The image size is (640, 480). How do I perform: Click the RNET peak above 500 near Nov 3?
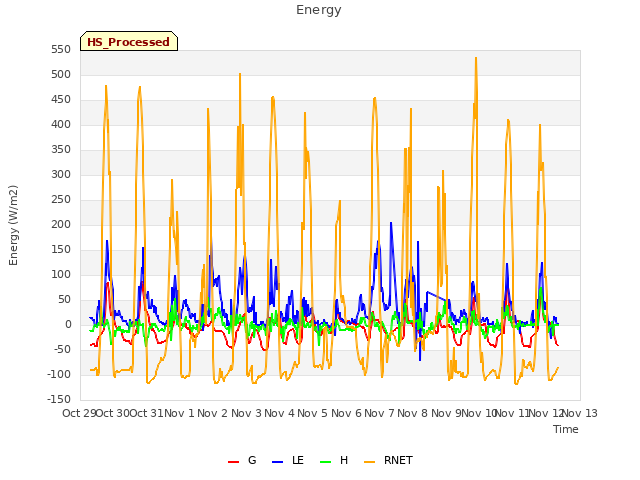pyautogui.click(x=240, y=74)
